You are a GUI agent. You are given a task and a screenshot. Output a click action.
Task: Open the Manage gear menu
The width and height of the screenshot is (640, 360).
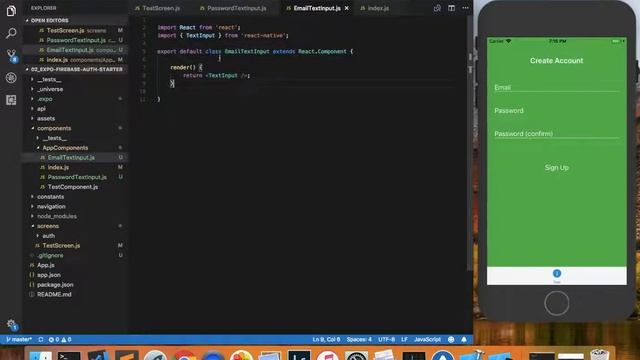11,324
